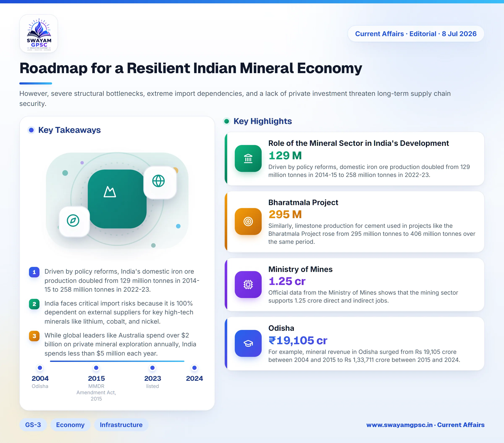Viewport: 504px width, 443px height.
Task: Click the "MMDR Amendment Act, 2015" timeline label
Action: coord(96,392)
